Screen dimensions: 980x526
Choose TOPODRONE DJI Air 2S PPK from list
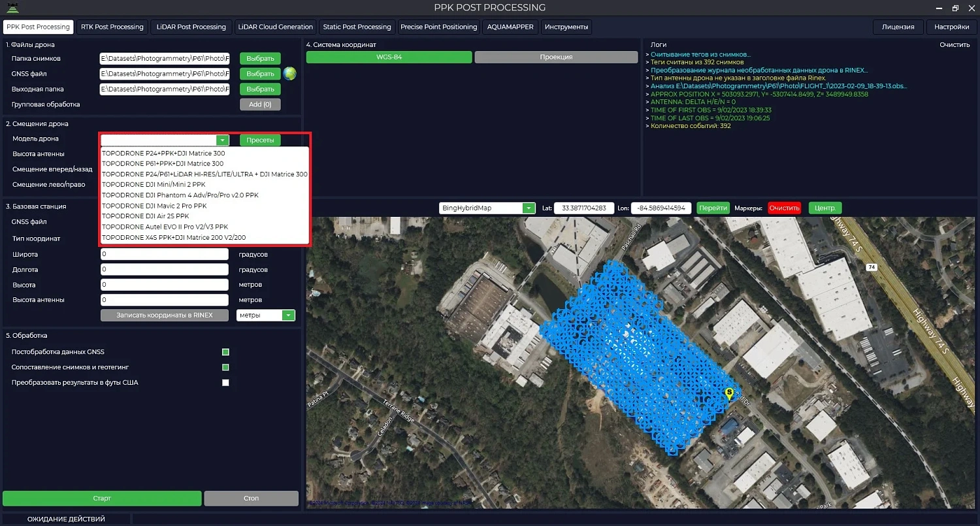click(x=146, y=216)
